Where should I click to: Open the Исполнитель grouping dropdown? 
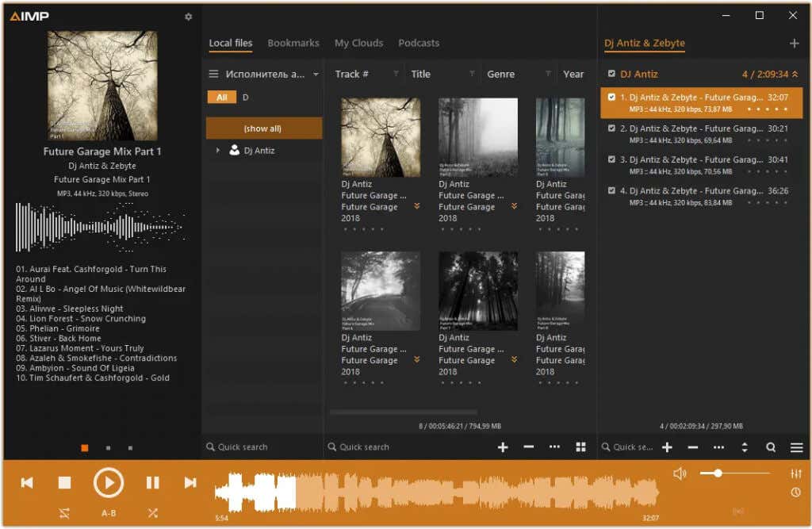(316, 74)
